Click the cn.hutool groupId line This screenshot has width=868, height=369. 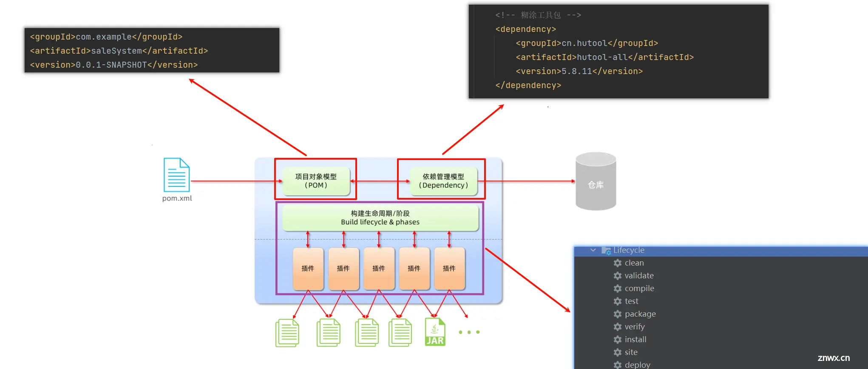point(587,43)
